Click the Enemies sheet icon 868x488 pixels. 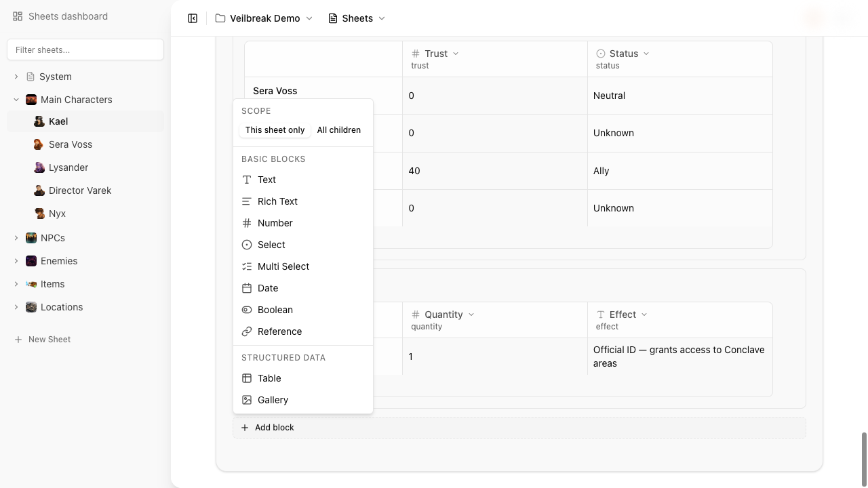pyautogui.click(x=31, y=261)
